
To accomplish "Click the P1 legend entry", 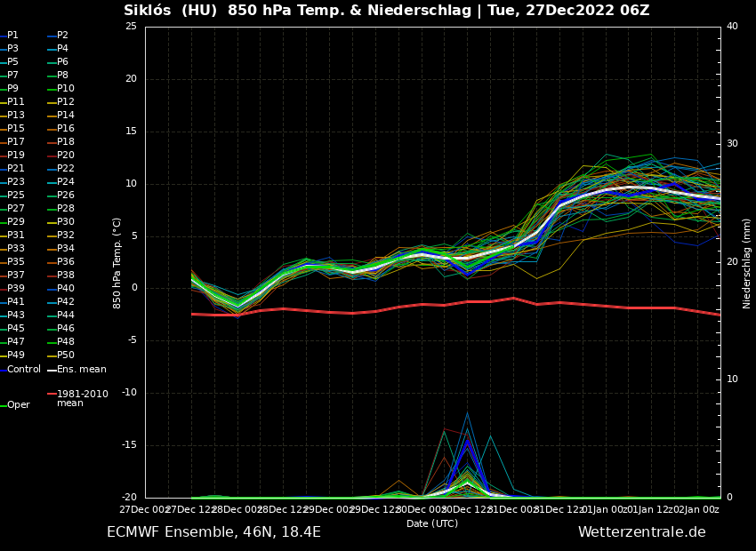I will 12,36.
